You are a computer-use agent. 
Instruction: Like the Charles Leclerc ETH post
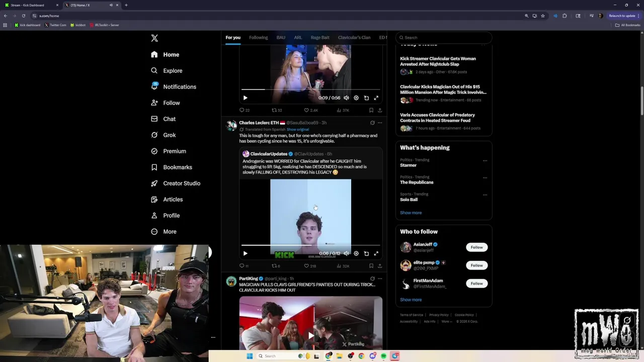(x=309, y=265)
